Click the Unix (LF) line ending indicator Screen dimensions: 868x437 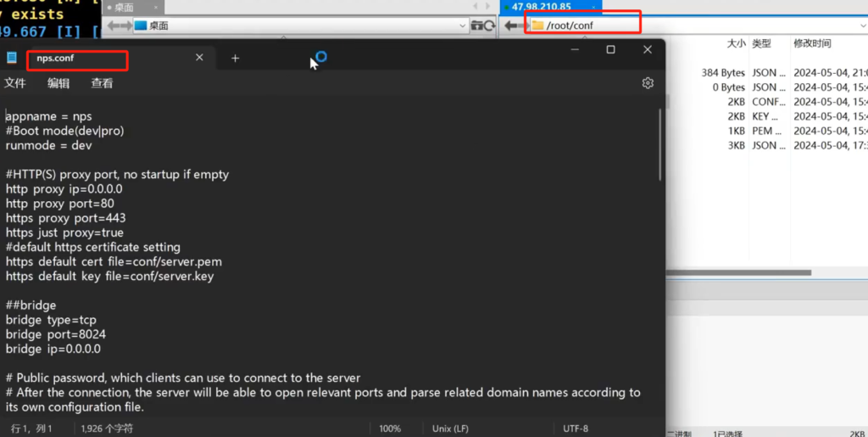(450, 429)
